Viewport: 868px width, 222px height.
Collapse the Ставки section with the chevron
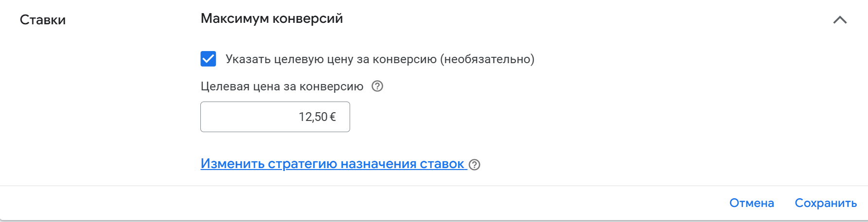coord(840,20)
